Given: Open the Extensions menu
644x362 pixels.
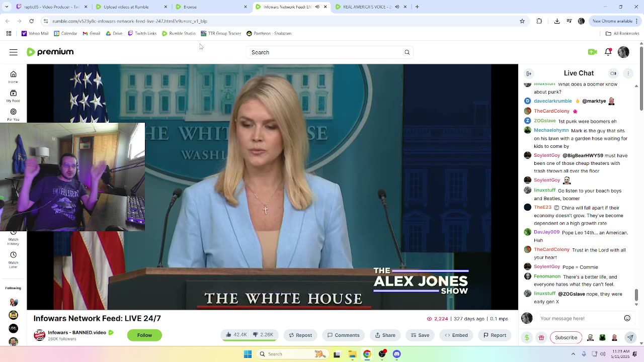Looking at the screenshot, I should pyautogui.click(x=539, y=21).
